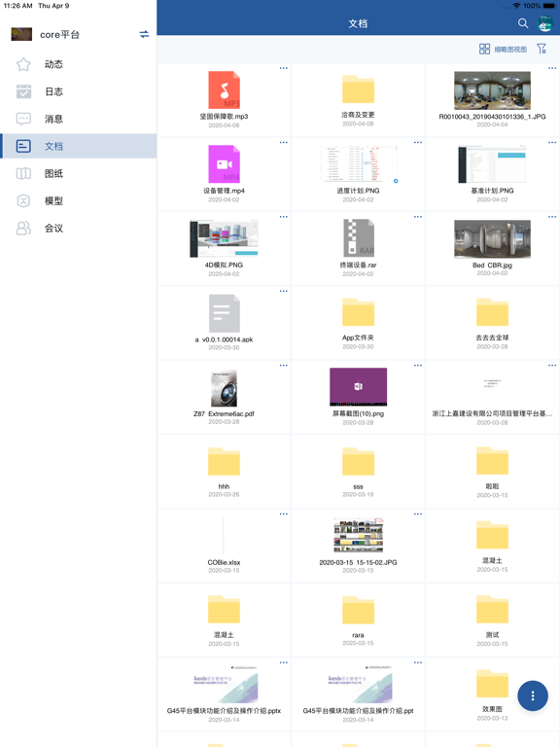
Task: Open the search icon in the header
Action: tap(523, 23)
